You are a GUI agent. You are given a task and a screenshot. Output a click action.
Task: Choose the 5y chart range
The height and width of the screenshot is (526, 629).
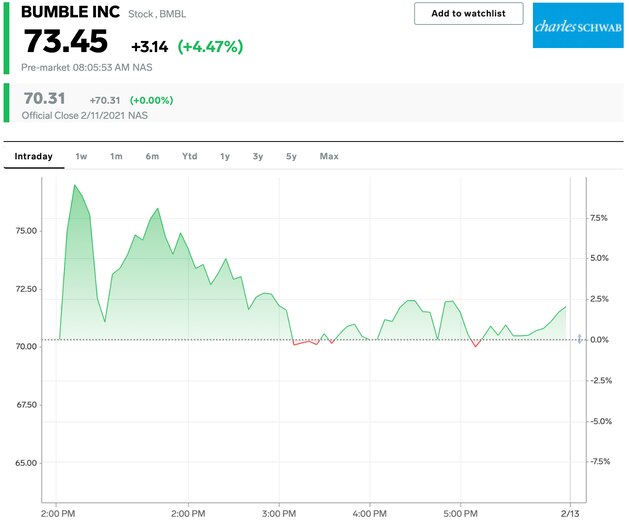pyautogui.click(x=292, y=156)
